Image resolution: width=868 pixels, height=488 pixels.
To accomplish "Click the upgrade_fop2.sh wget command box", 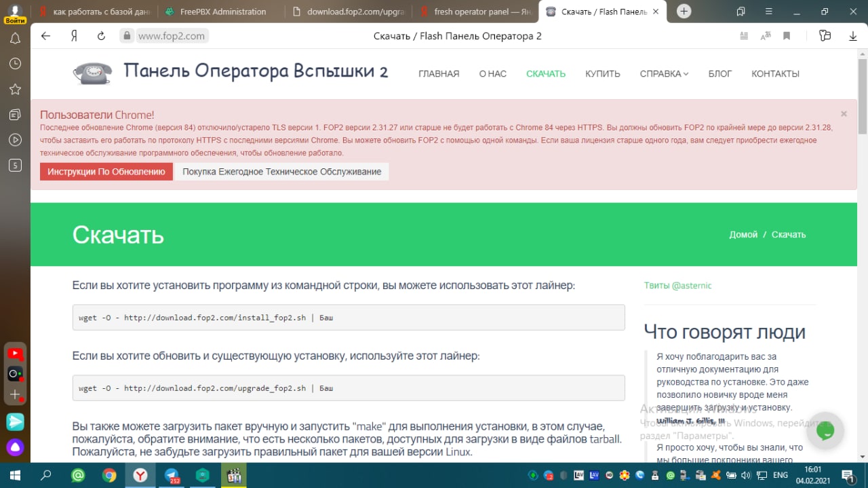I will pos(349,388).
